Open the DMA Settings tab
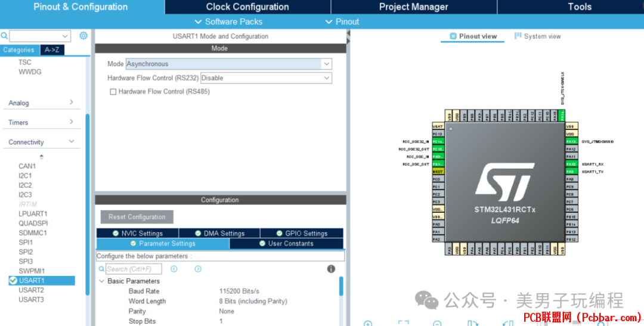Screen dimensions: 644x326 [219, 233]
